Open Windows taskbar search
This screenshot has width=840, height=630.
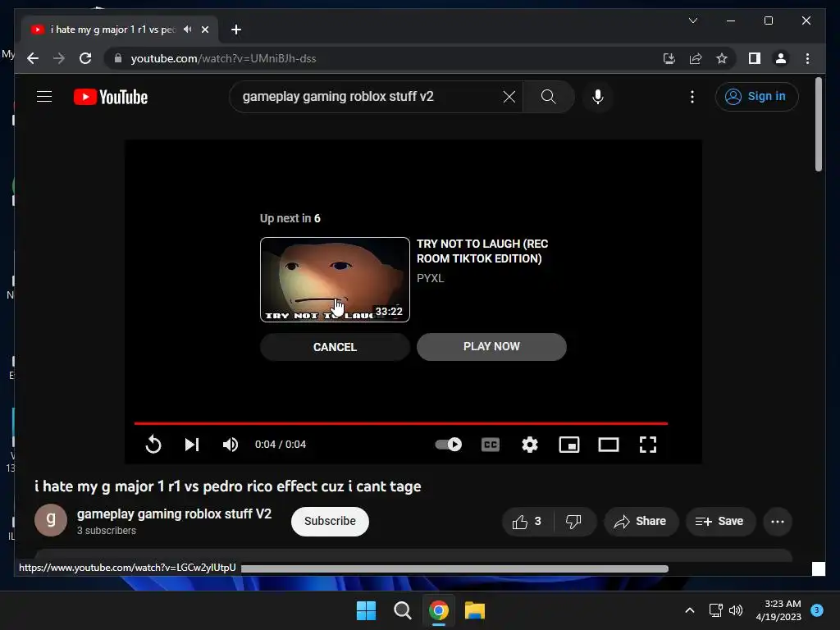[402, 610]
